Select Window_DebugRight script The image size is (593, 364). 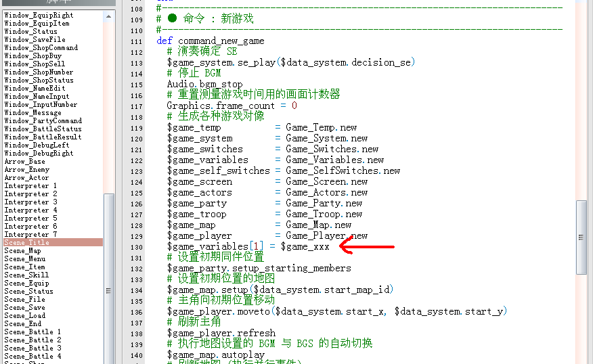(39, 154)
